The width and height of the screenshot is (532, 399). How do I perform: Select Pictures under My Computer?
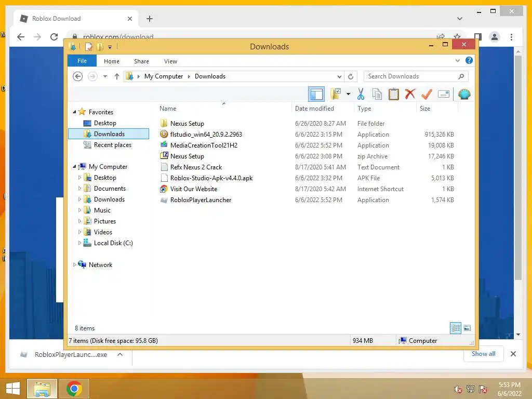point(104,221)
